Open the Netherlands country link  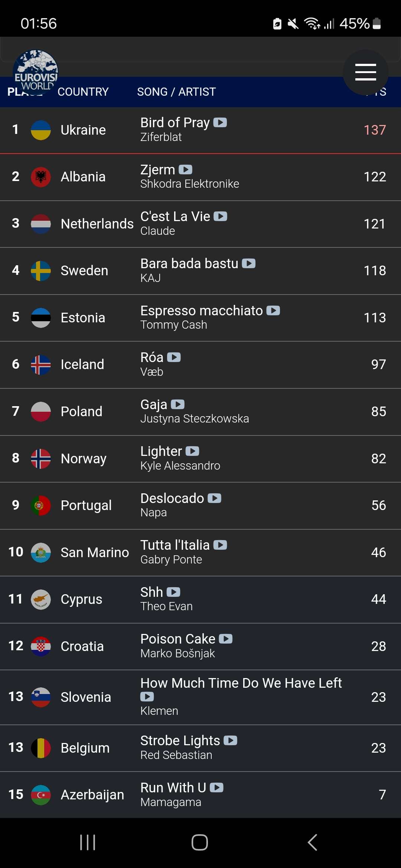(97, 224)
